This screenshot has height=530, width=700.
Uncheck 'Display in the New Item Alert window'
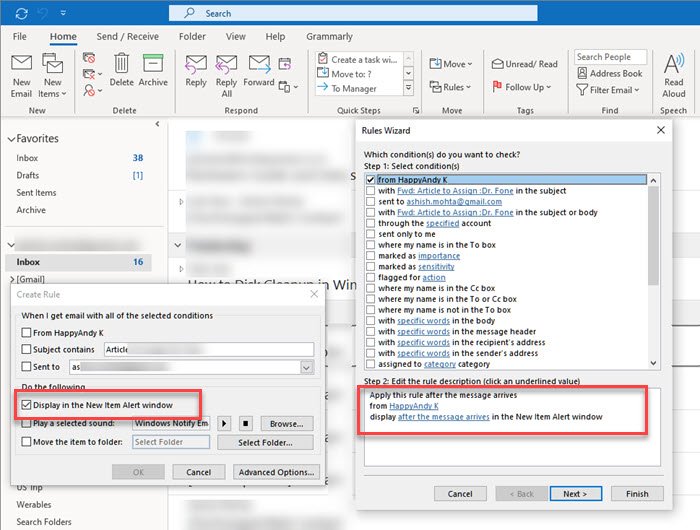point(26,405)
